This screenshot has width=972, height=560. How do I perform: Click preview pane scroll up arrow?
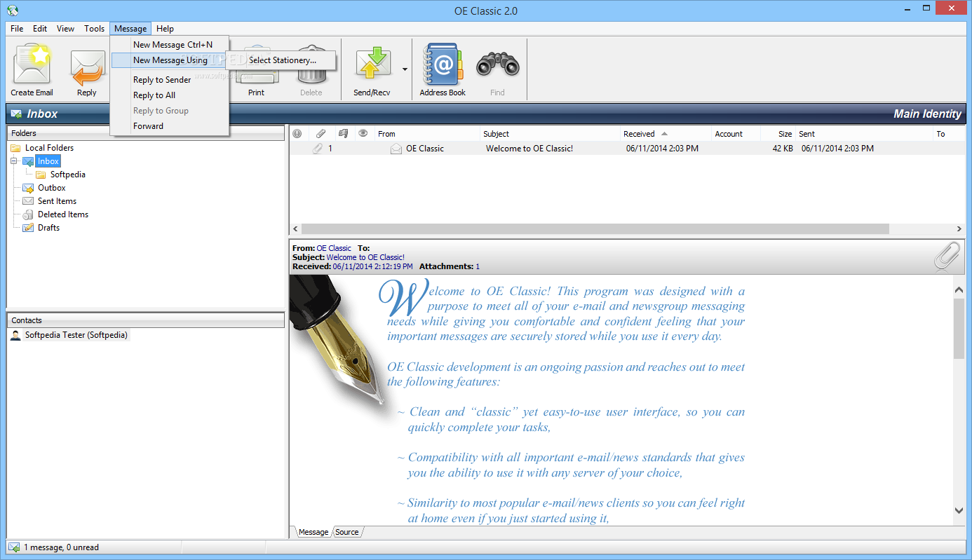click(959, 290)
